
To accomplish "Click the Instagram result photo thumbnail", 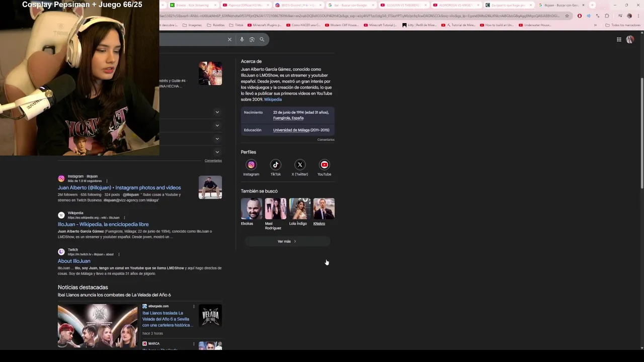I will pyautogui.click(x=210, y=187).
